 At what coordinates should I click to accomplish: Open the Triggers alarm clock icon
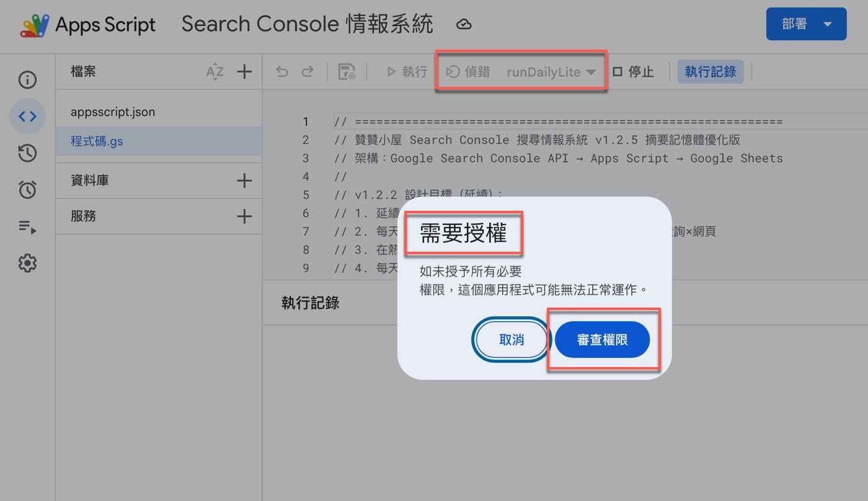coord(27,190)
